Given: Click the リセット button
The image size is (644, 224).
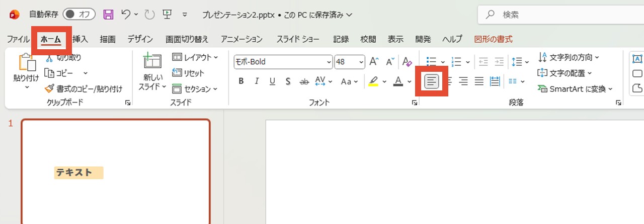Looking at the screenshot, I should click(188, 73).
